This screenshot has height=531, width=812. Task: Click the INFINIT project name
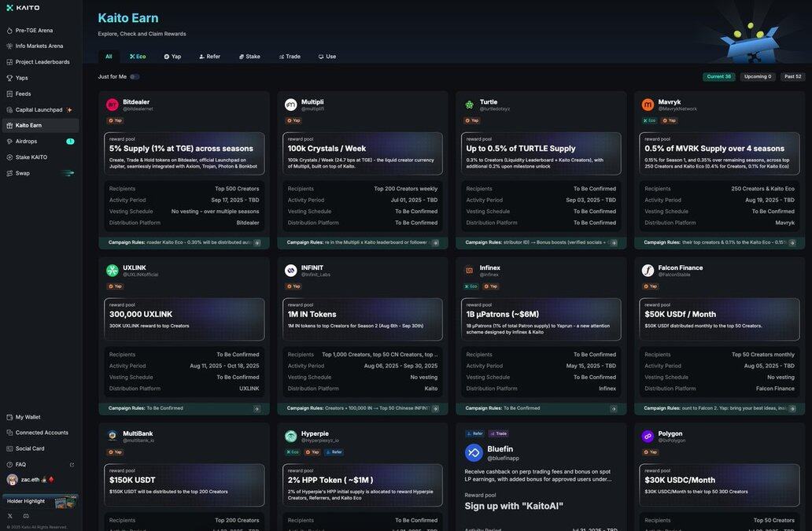click(x=312, y=267)
